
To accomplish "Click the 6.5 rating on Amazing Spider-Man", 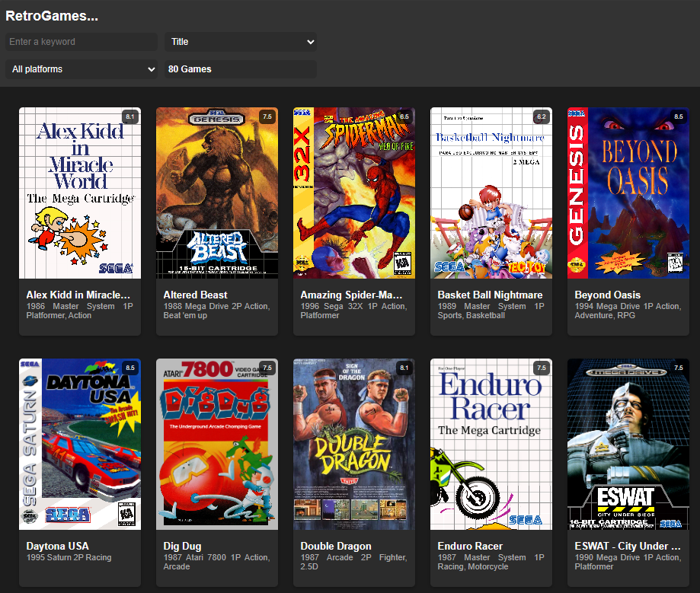I will (x=404, y=116).
